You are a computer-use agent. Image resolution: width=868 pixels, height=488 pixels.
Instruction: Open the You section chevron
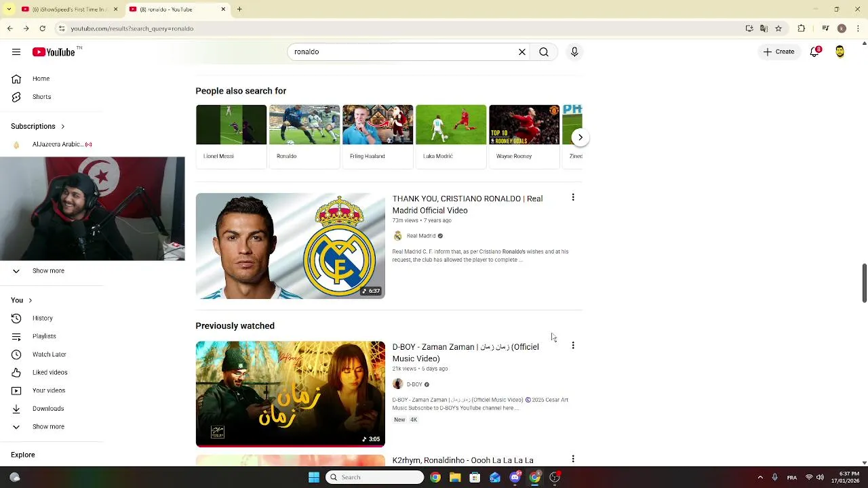coord(30,300)
